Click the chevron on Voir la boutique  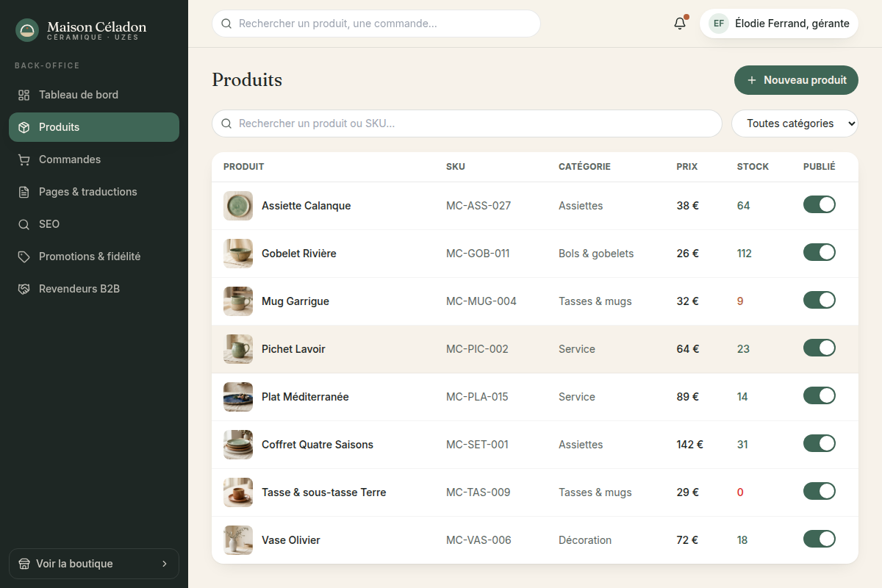click(x=165, y=564)
